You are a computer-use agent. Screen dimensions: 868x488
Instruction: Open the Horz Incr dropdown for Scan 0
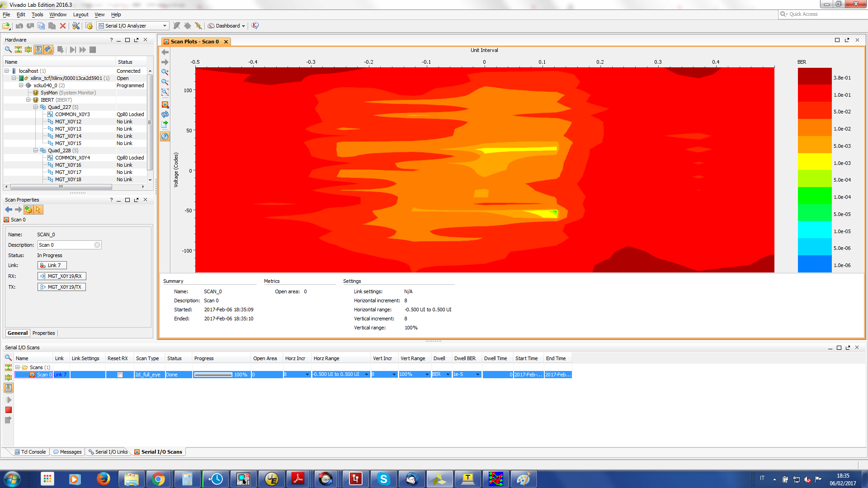[307, 375]
